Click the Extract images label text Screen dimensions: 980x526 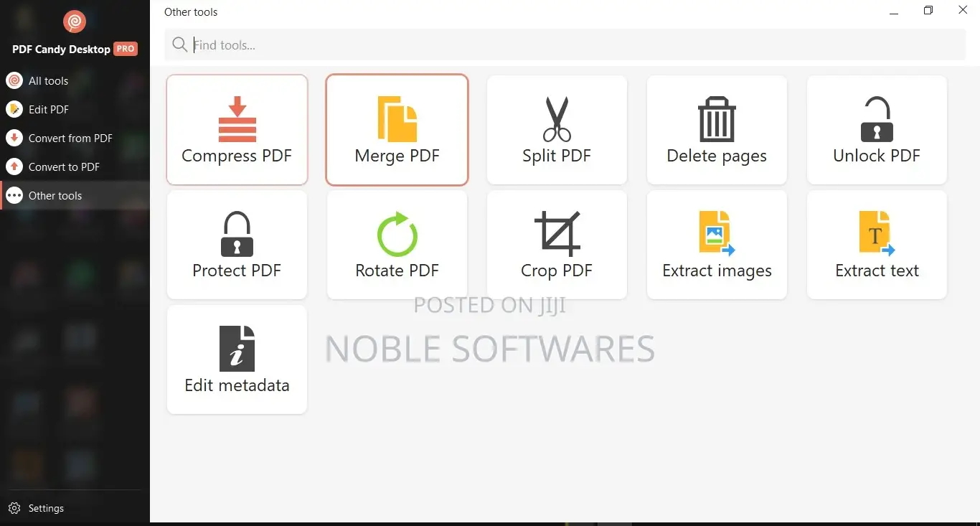pos(717,271)
